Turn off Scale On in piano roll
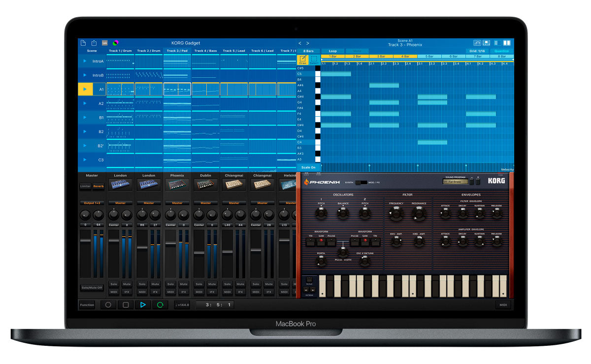Image resolution: width=591 pixels, height=364 pixels. point(309,167)
